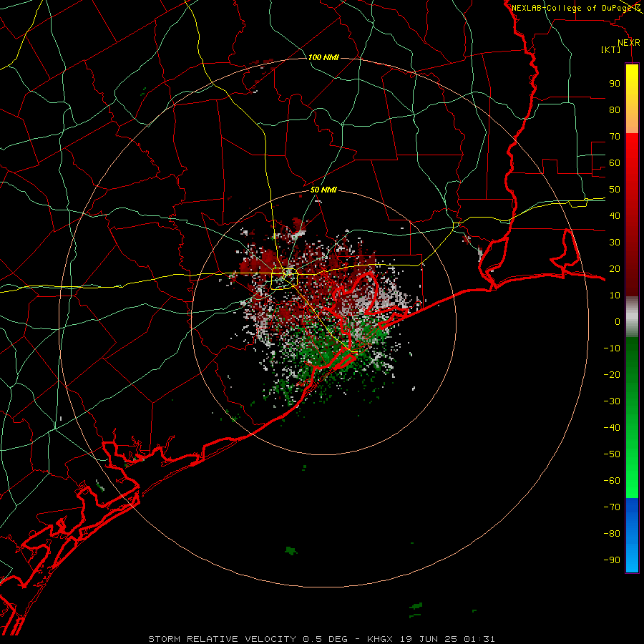Click the 0 knot scale label

click(x=618, y=321)
